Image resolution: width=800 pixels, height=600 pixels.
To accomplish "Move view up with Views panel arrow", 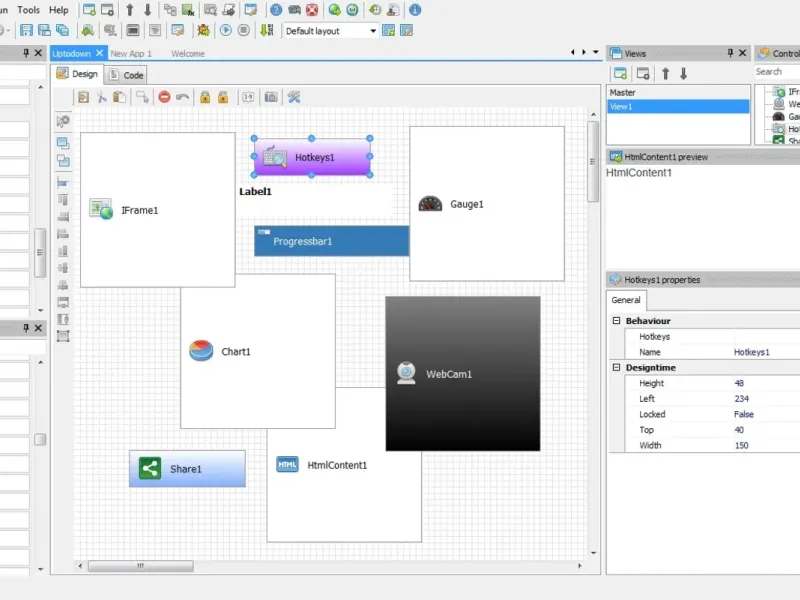I will [x=665, y=73].
